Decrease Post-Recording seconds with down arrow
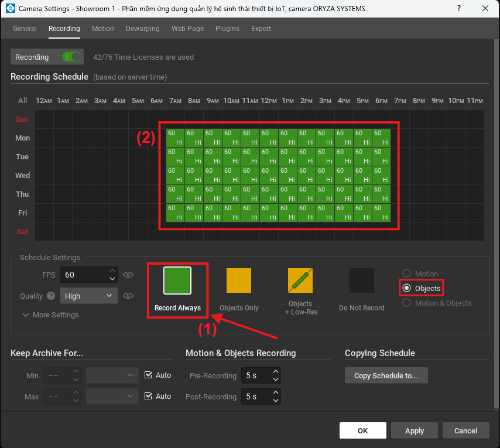Viewport: 500px width, 448px height. click(276, 401)
